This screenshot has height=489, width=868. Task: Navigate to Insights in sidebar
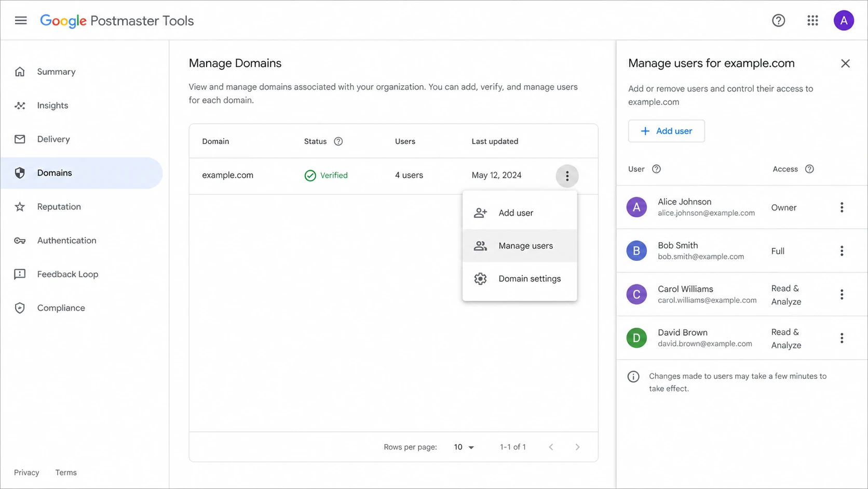coord(82,105)
